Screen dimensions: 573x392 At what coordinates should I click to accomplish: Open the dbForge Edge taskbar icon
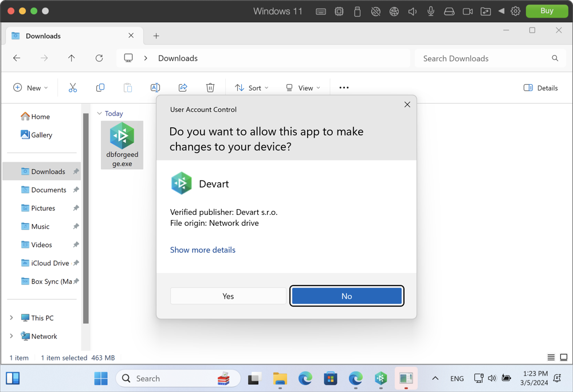coord(381,378)
